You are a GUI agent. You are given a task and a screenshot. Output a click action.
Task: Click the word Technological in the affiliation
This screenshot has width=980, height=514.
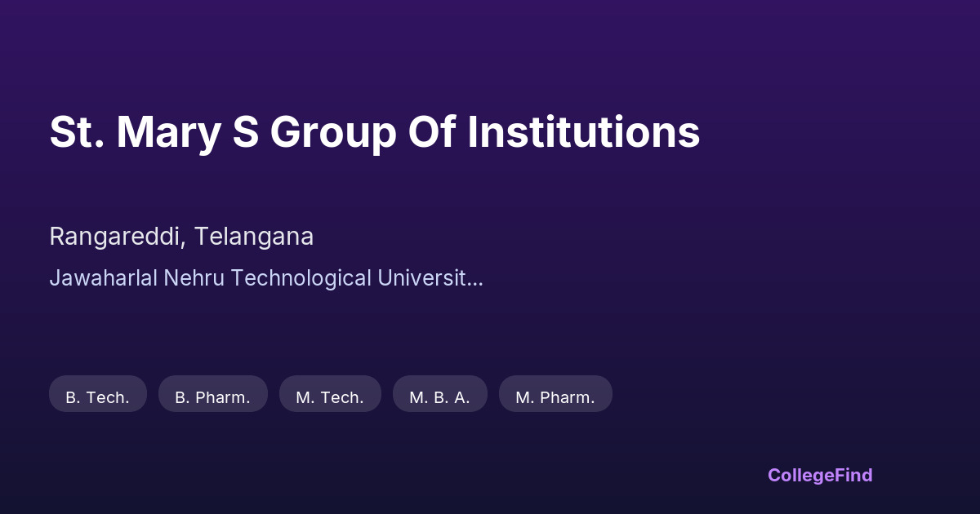pyautogui.click(x=301, y=277)
